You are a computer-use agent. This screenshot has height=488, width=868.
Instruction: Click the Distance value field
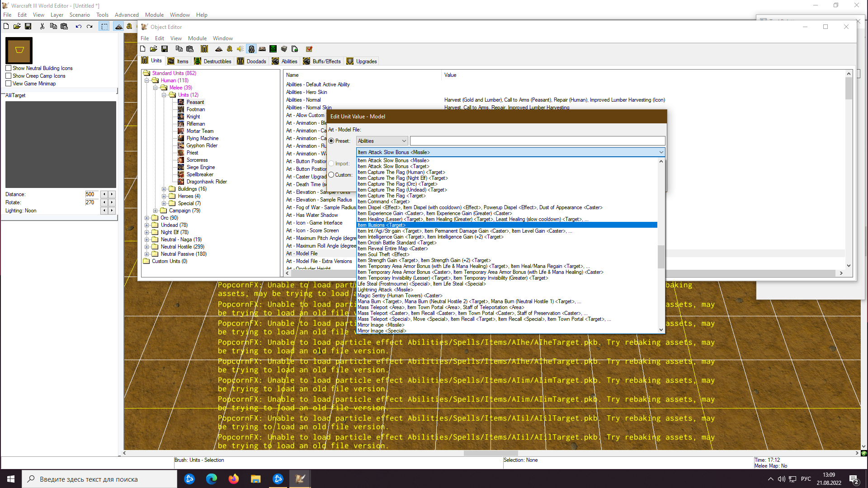pyautogui.click(x=92, y=194)
